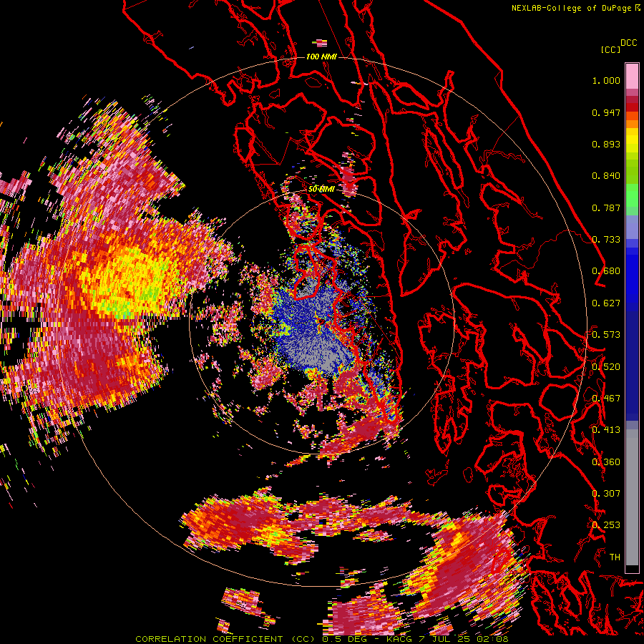The height and width of the screenshot is (644, 644).
Task: Click the DCC label above the color bar
Action: (x=629, y=43)
